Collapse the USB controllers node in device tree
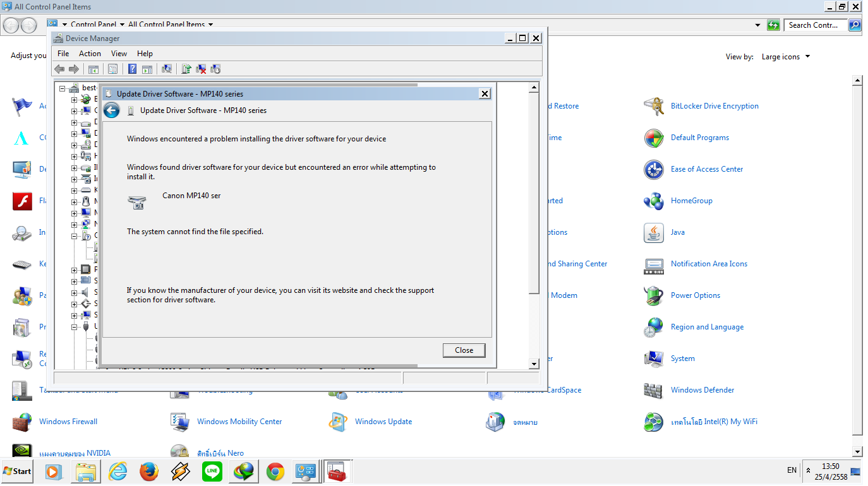This screenshot has width=868, height=486. tap(74, 327)
